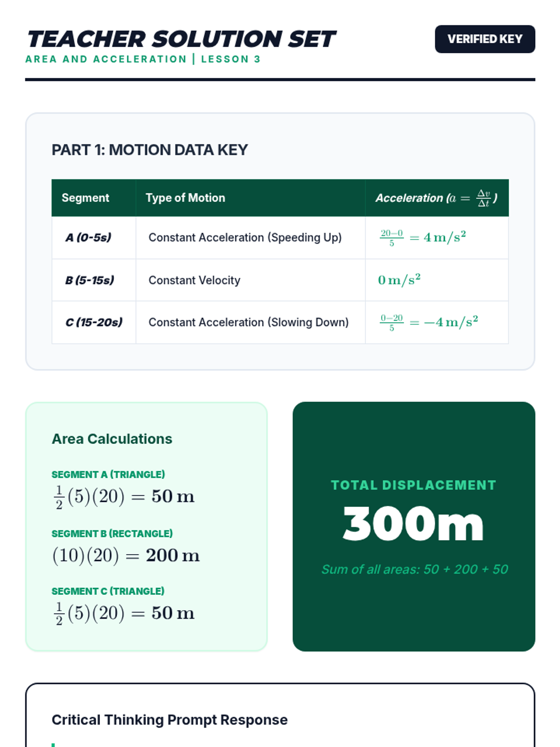560x747 pixels.
Task: Select the Segment B rectangle 200 m equation
Action: [x=126, y=556]
